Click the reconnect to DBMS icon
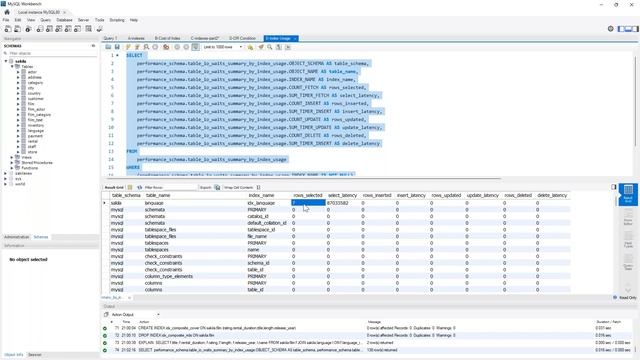640x360 pixels. click(99, 29)
